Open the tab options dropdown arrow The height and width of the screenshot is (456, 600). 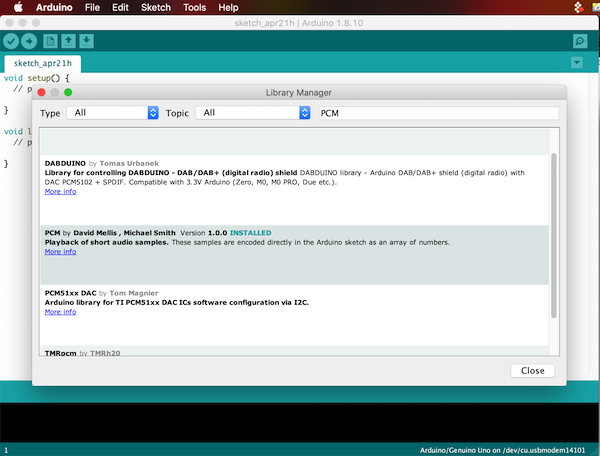pos(577,62)
